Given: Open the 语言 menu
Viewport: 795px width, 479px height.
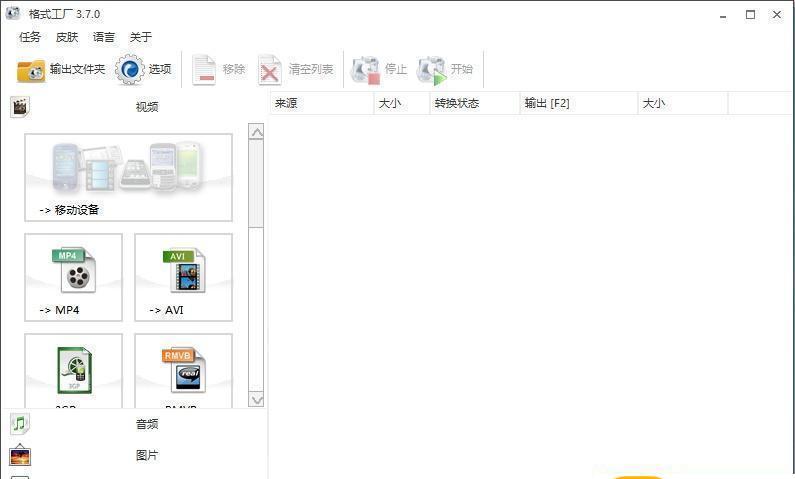Looking at the screenshot, I should click(104, 37).
